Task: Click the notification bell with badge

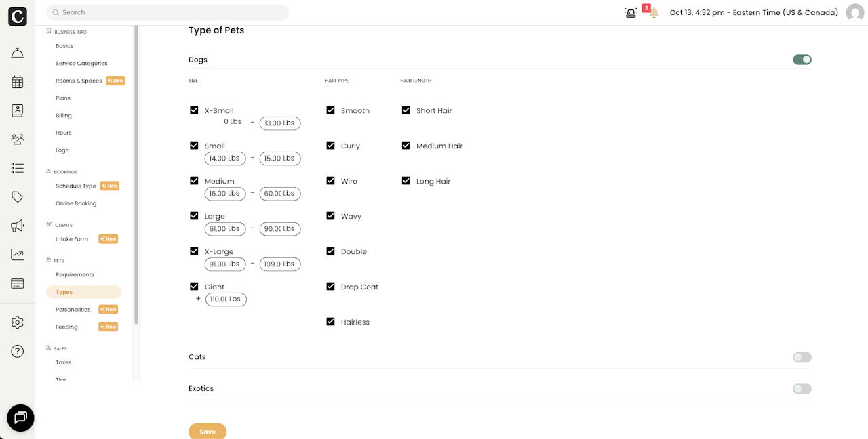Action: [652, 13]
